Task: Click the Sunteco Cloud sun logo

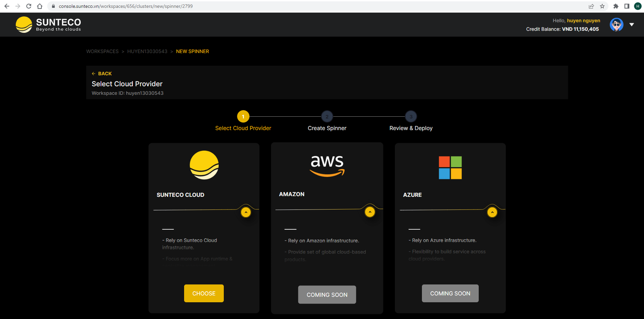Action: click(x=204, y=165)
